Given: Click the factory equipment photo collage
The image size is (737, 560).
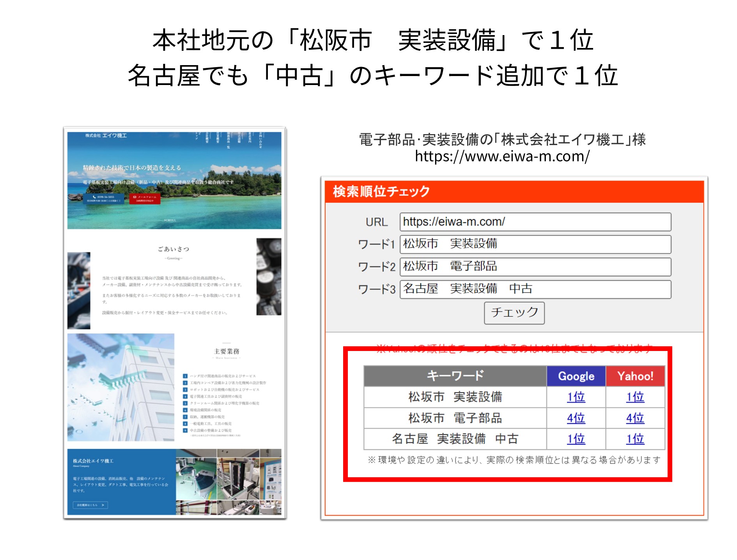Looking at the screenshot, I should click(x=229, y=482).
